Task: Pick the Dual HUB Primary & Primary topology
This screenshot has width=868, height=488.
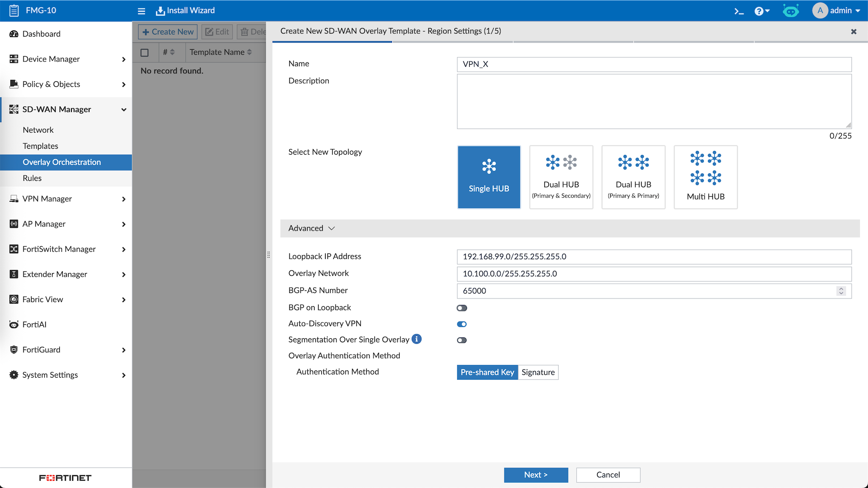Action: pos(633,177)
